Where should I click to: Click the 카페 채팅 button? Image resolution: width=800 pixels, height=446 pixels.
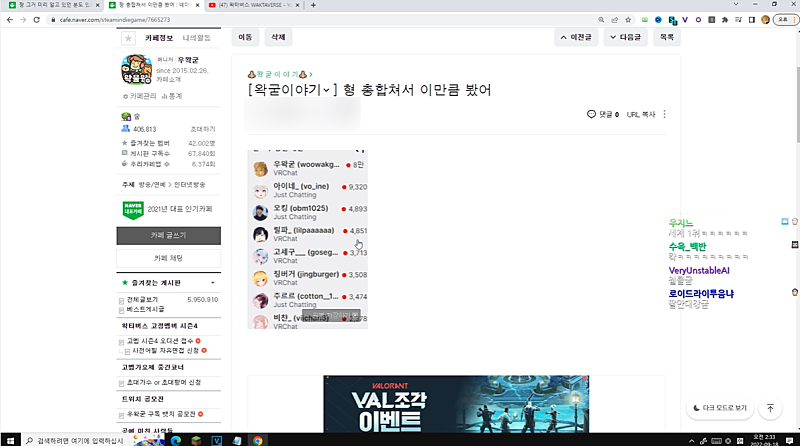pos(168,258)
